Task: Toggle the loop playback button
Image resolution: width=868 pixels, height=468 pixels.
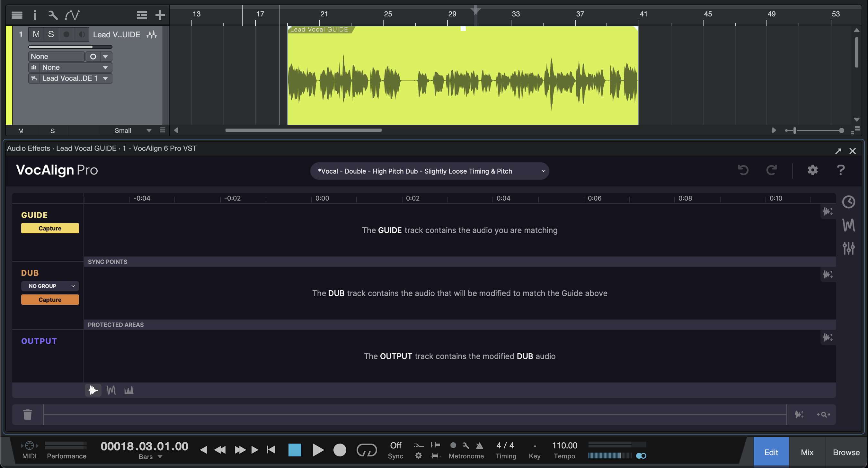Action: (367, 450)
